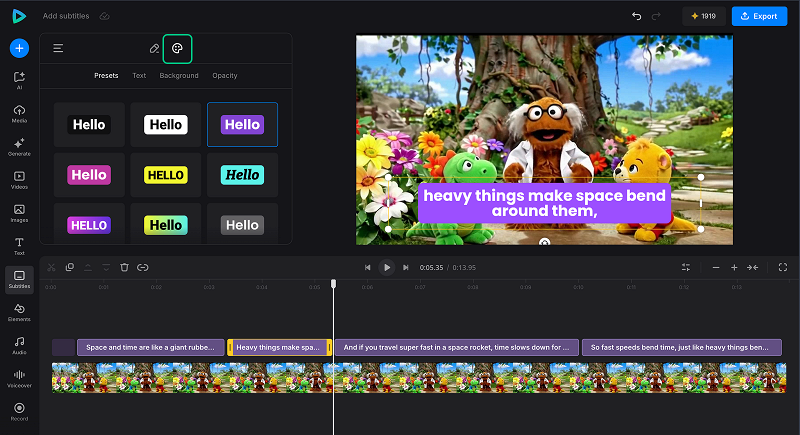This screenshot has width=800, height=435.
Task: Open the timeline settings sliders icon
Action: click(686, 267)
